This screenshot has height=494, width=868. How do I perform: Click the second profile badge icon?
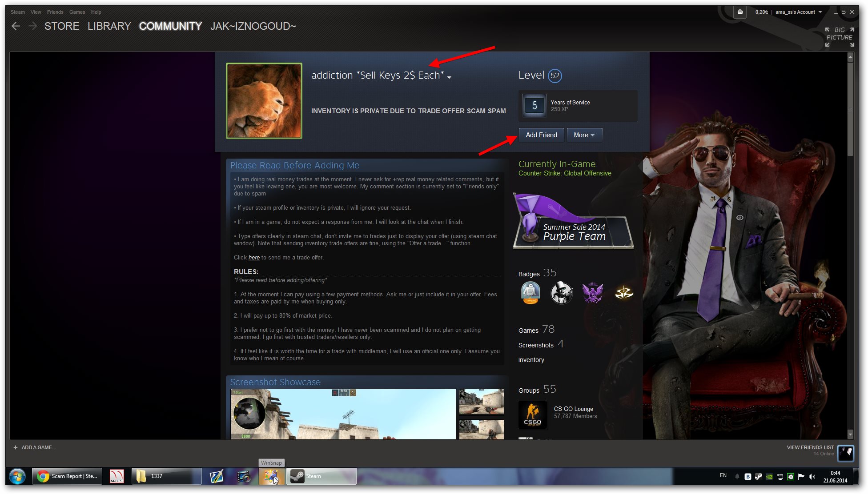tap(560, 292)
